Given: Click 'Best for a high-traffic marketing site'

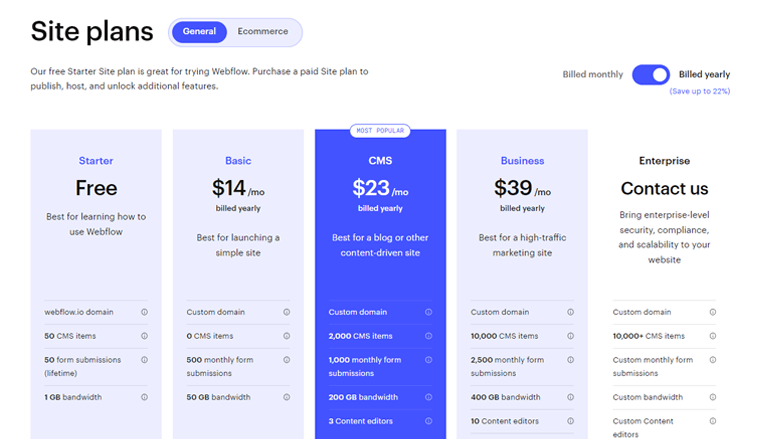Looking at the screenshot, I should [522, 245].
